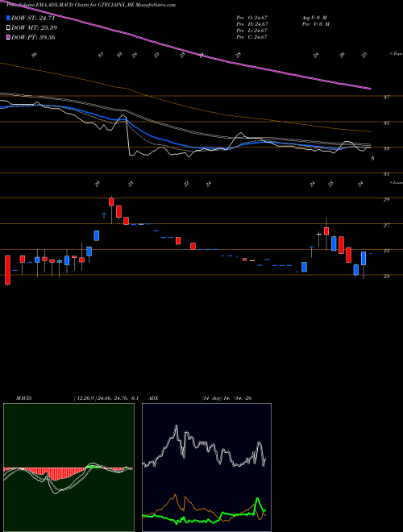Select the 'DOW PT: 39.56' legend text
Image resolution: width=403 pixels, height=532 pixels.
pyautogui.click(x=33, y=37)
